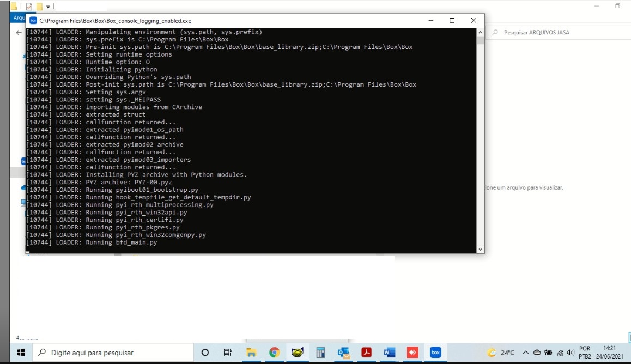Click the 'Running bfd_main.py' console line
Viewport: 631px width, 364px height.
(92, 242)
